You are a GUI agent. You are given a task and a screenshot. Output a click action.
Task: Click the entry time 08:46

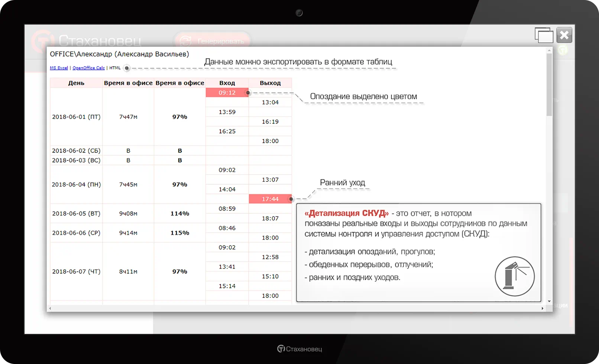[x=227, y=228]
